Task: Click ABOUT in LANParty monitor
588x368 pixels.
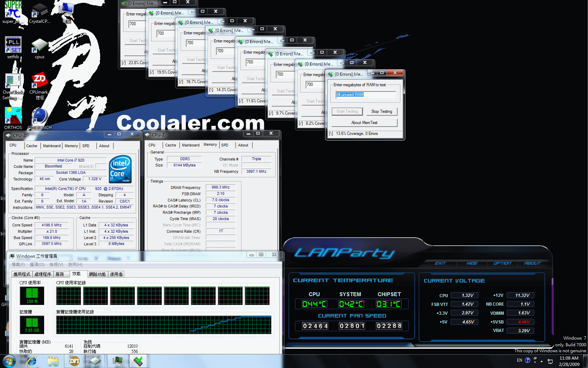Action: 532,263
